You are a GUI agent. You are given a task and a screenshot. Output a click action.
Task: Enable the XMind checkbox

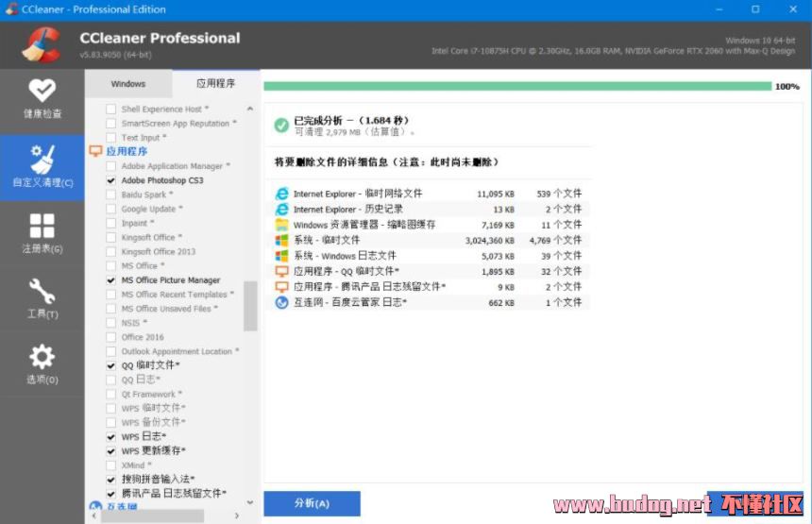tap(110, 465)
